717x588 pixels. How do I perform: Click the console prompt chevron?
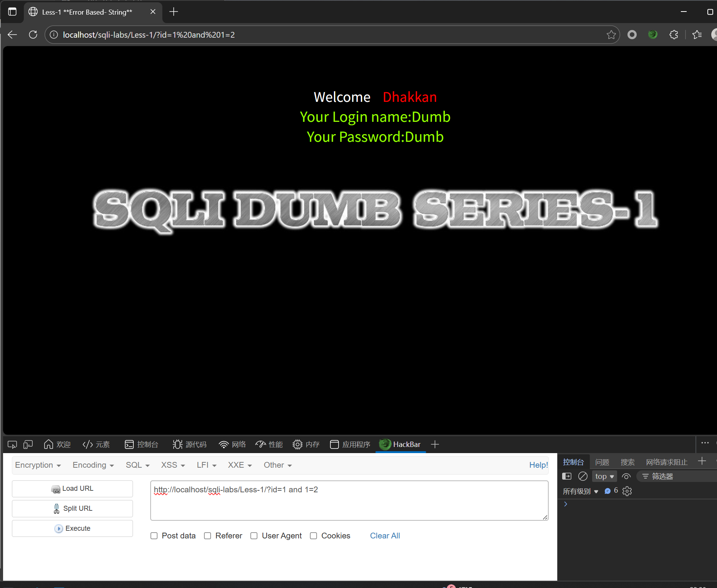[x=566, y=504]
